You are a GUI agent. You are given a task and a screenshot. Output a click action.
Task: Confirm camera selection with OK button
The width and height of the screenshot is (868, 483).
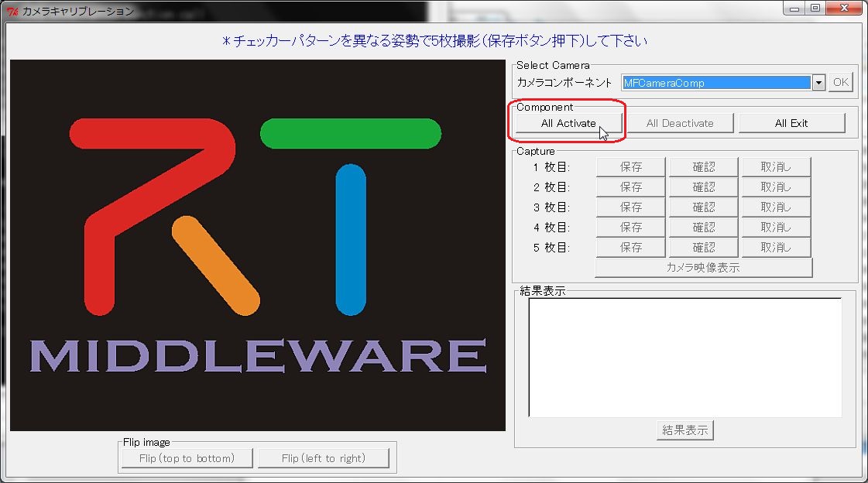[x=840, y=82]
